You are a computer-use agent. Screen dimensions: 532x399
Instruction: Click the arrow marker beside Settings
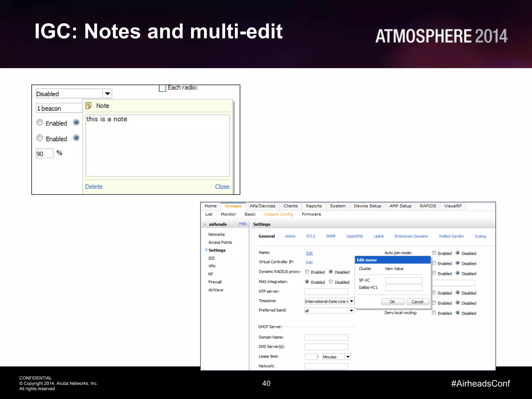click(206, 250)
